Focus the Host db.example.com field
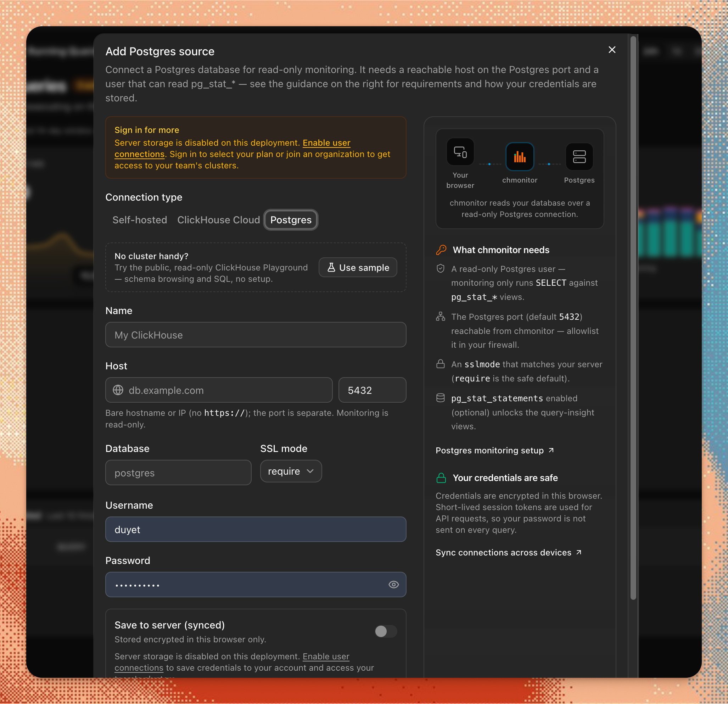The image size is (728, 704). pos(219,390)
